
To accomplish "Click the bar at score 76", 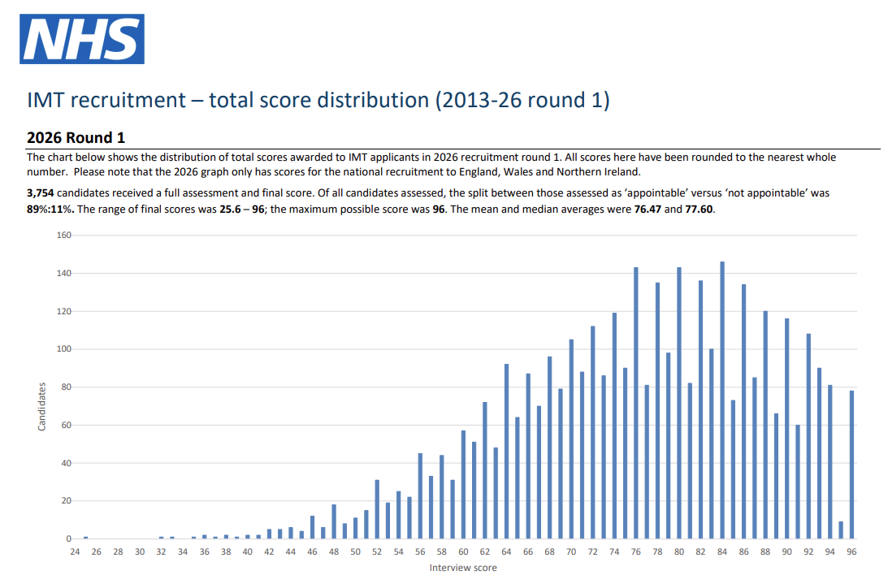I will click(635, 403).
